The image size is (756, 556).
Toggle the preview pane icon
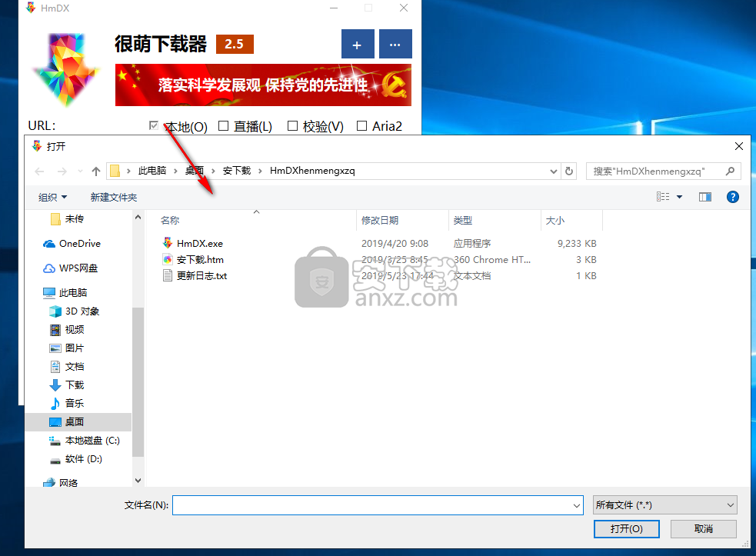tap(705, 197)
